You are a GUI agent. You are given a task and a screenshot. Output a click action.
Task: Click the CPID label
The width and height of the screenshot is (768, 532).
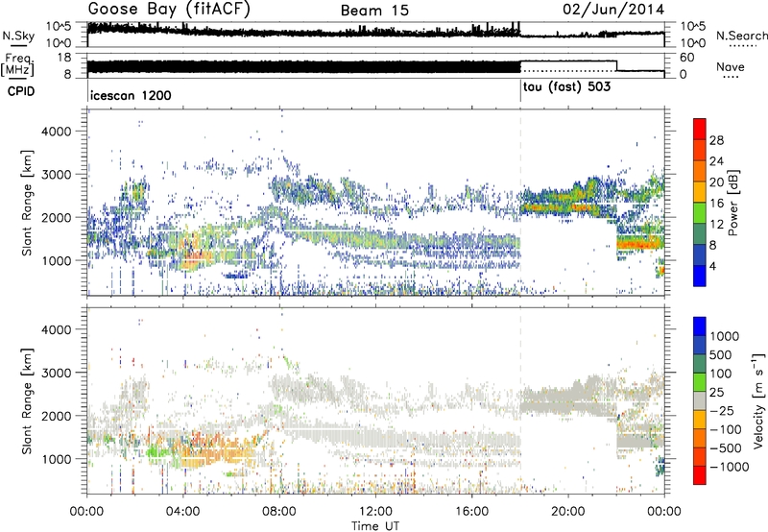pyautogui.click(x=21, y=91)
